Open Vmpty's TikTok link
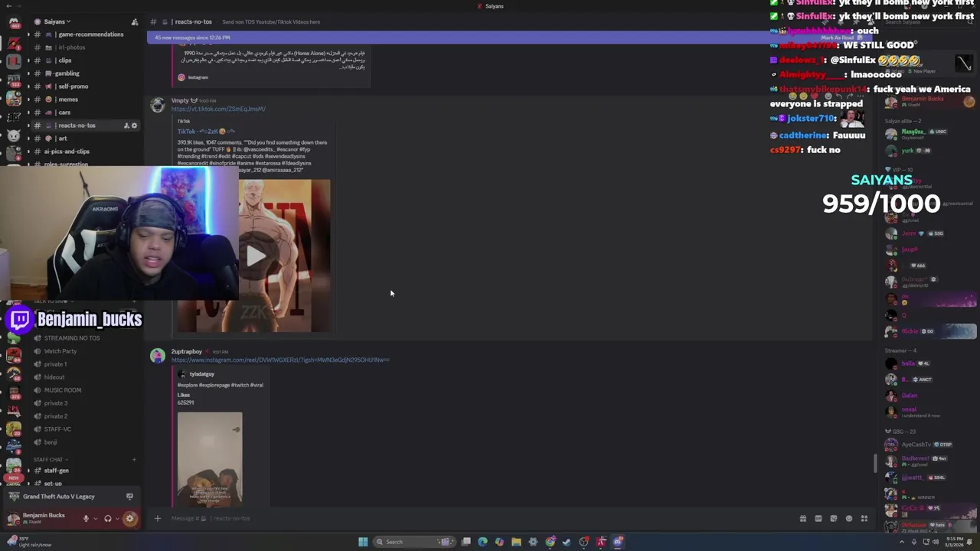The width and height of the screenshot is (980, 551). click(218, 109)
